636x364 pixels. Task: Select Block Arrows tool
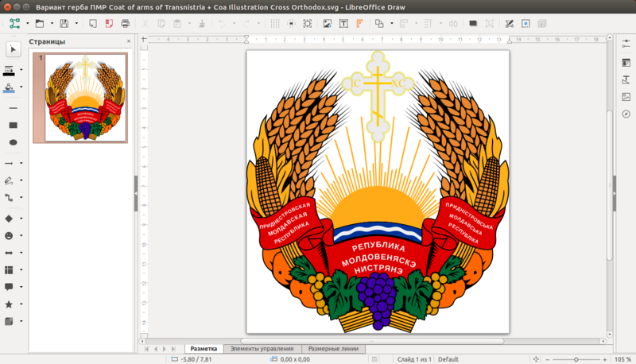[9, 253]
